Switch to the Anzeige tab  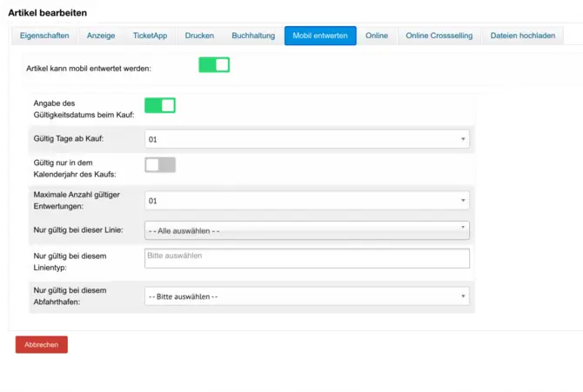(x=101, y=36)
